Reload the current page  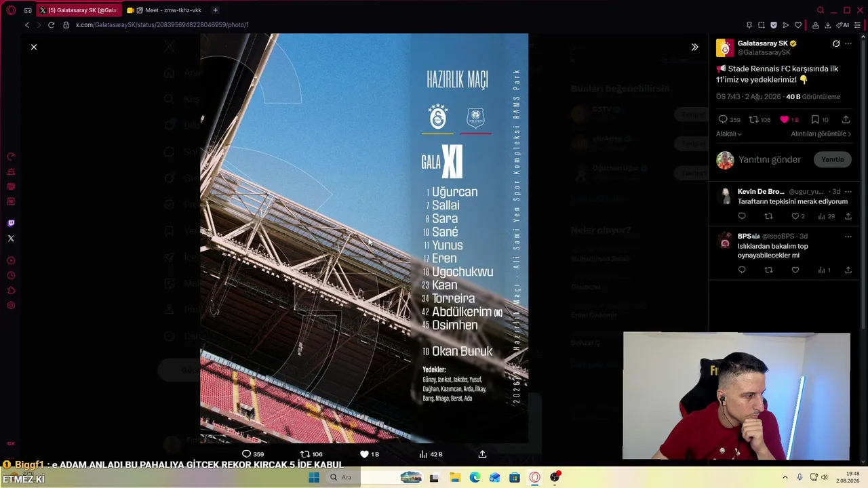pos(51,25)
